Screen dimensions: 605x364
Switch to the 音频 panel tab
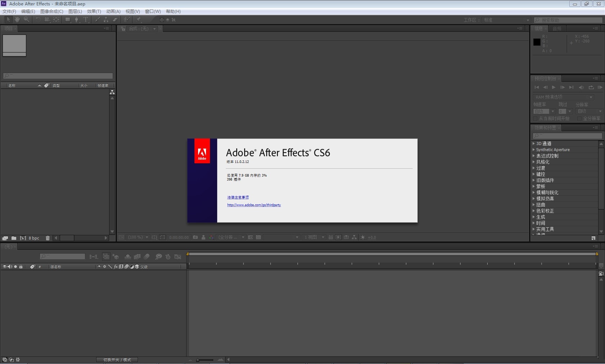(x=557, y=28)
